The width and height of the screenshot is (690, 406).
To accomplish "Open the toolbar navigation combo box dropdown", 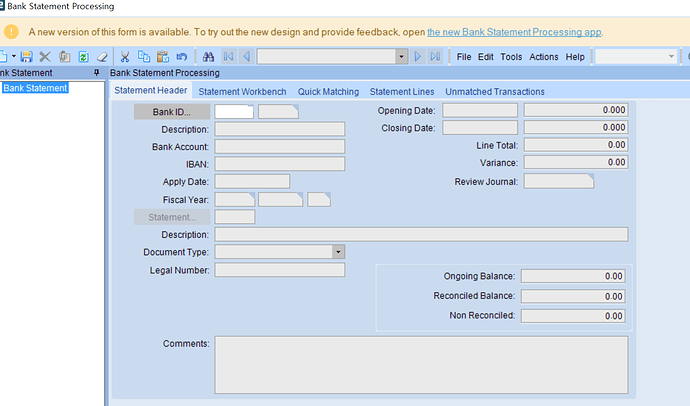I will point(401,57).
